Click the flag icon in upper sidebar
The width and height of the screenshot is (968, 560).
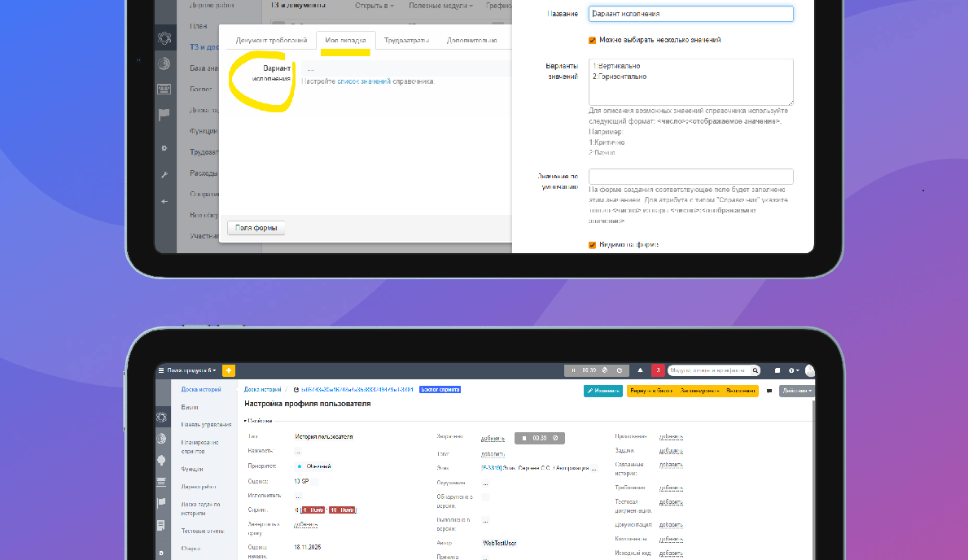coord(164,115)
